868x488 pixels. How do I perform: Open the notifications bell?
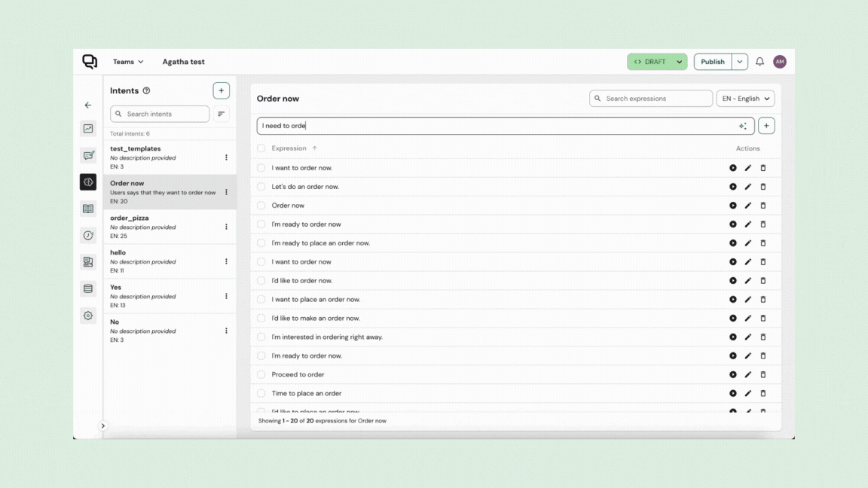click(759, 62)
